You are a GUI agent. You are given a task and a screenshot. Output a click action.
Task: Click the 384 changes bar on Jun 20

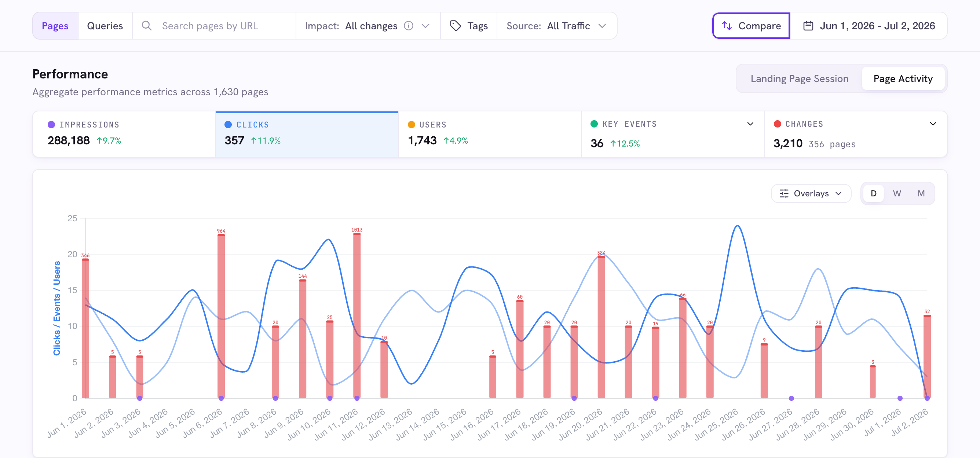click(601, 327)
